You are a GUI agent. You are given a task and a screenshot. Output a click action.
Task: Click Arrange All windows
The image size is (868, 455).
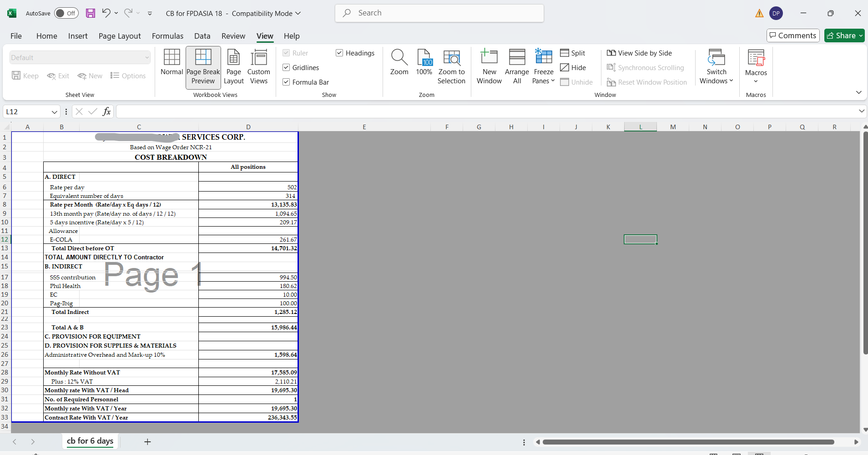point(517,67)
